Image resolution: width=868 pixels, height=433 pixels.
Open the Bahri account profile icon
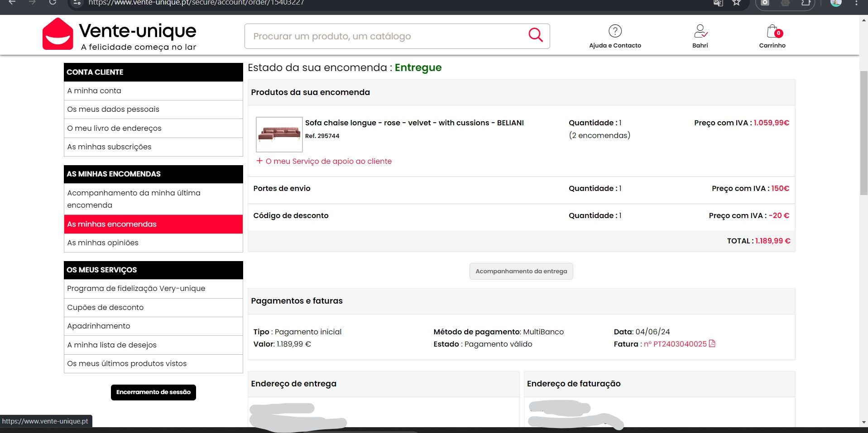click(x=700, y=31)
